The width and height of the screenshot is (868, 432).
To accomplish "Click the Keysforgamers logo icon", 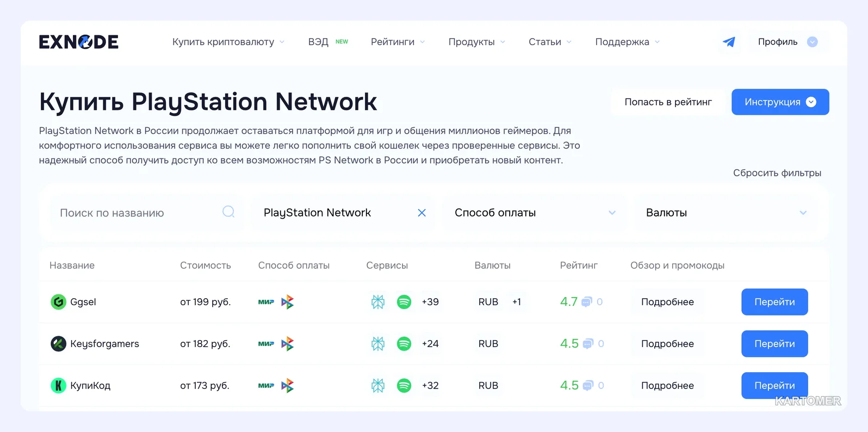I will point(58,343).
